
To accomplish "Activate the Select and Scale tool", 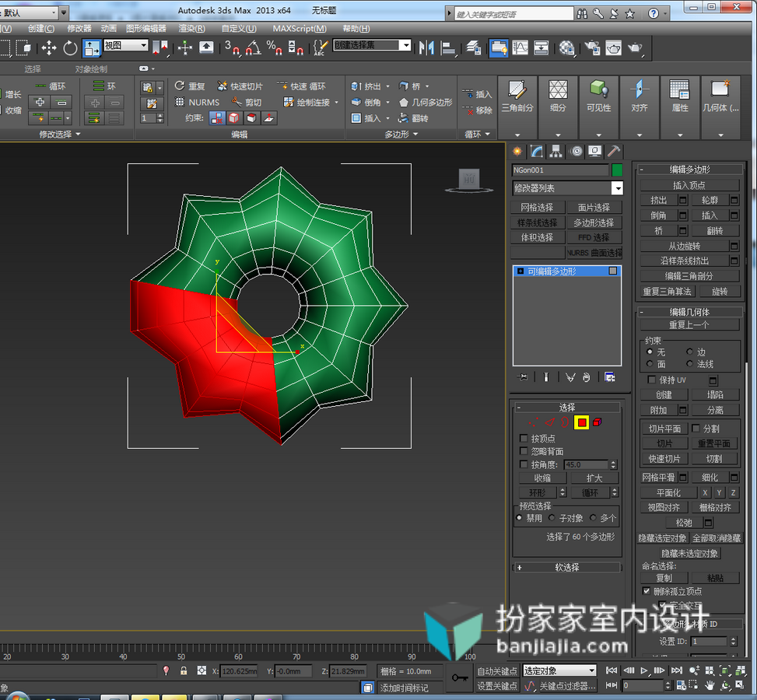I will point(91,47).
